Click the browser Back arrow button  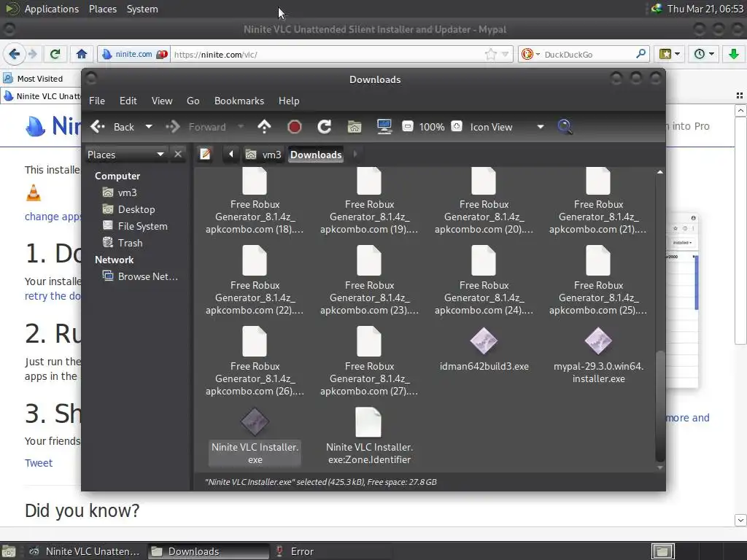15,54
